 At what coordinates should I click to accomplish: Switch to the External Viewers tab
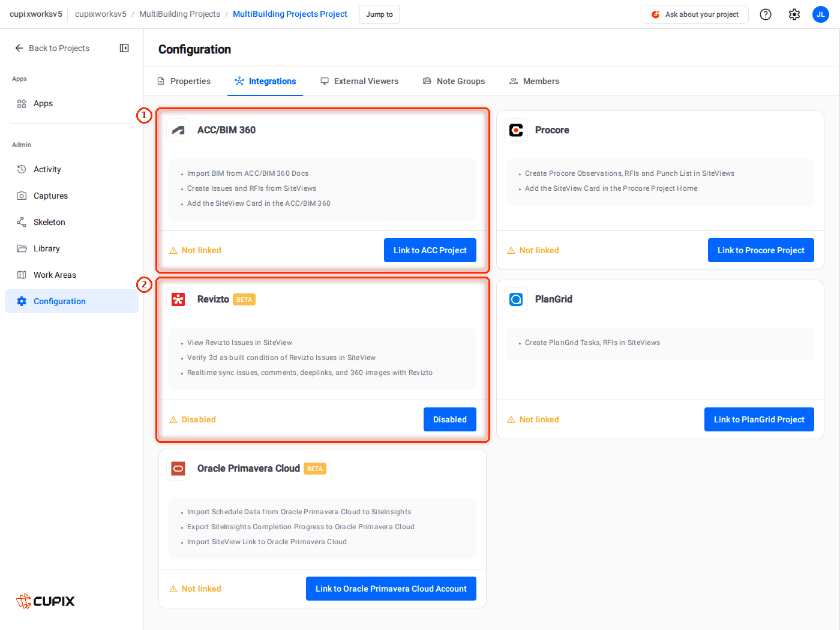(x=359, y=81)
